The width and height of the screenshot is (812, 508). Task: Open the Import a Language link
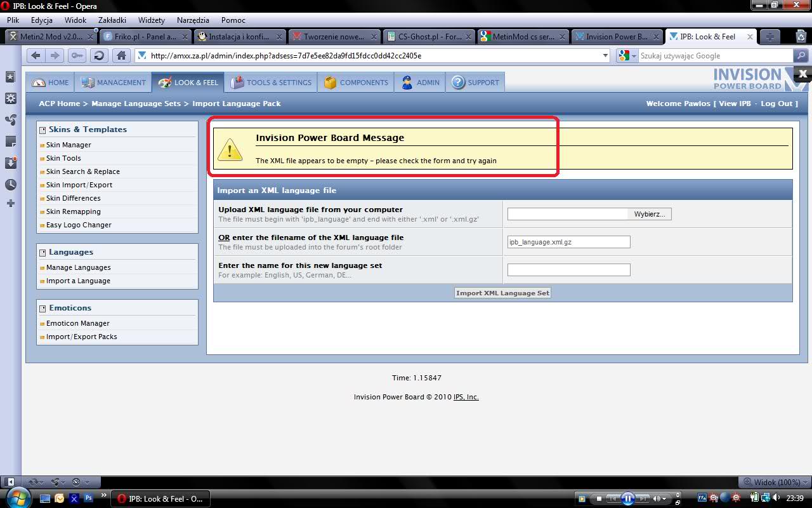[78, 281]
